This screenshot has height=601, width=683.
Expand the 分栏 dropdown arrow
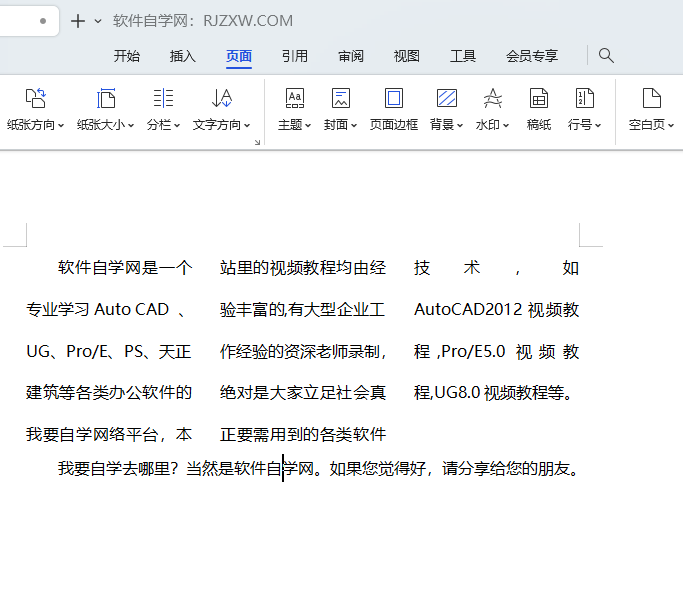[177, 125]
